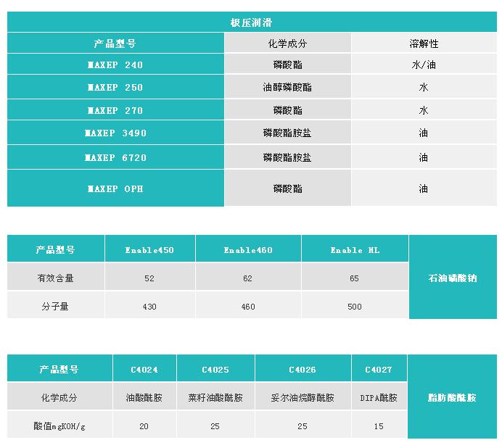Select the 油酸酰胺 cell

(144, 397)
